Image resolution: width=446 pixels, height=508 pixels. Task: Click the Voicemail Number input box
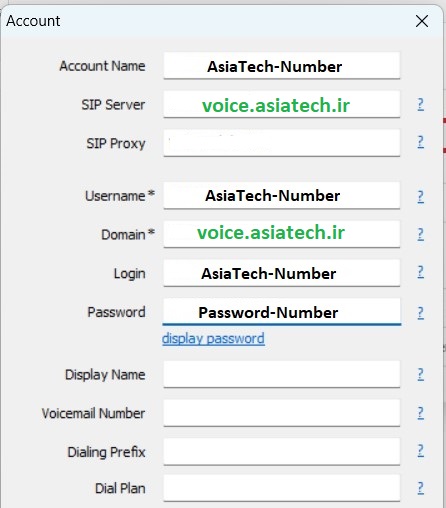pyautogui.click(x=282, y=413)
